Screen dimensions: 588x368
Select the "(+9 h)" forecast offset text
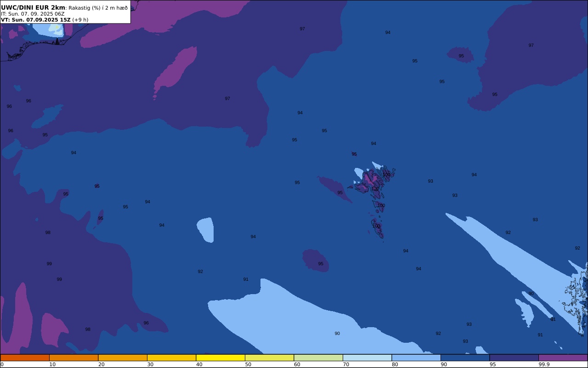click(x=80, y=20)
